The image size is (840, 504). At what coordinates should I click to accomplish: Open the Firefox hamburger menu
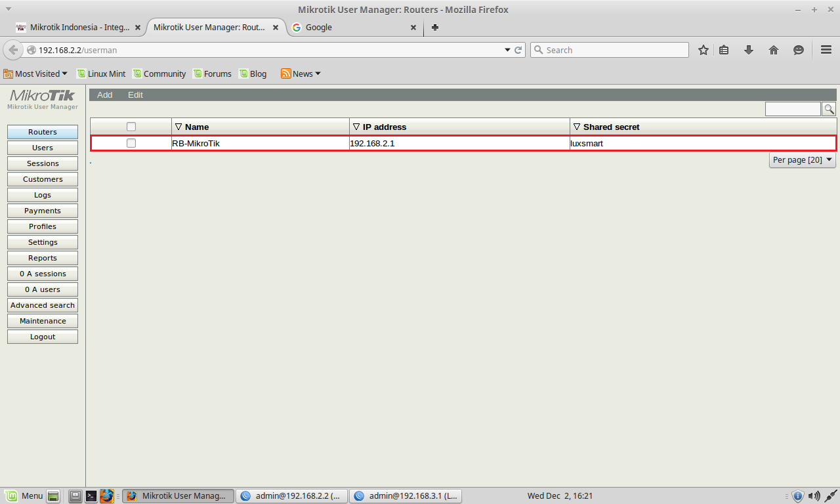pos(826,50)
